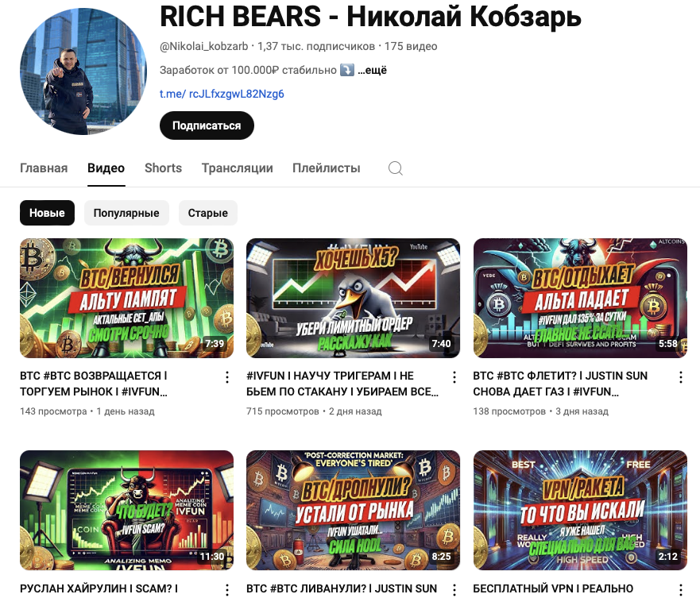Open the ХОЧЕШЬ Х5 video thumbnail
Viewport: 700px width, 598px height.
click(x=353, y=298)
